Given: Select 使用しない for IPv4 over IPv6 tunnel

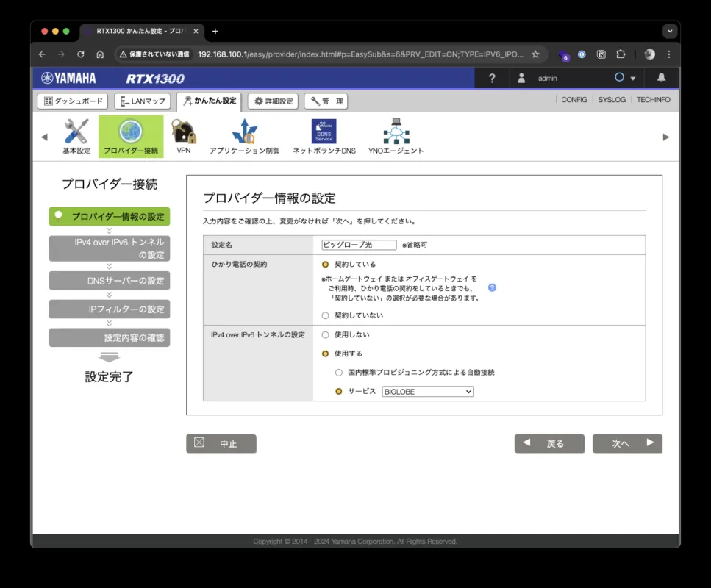Looking at the screenshot, I should coord(326,334).
